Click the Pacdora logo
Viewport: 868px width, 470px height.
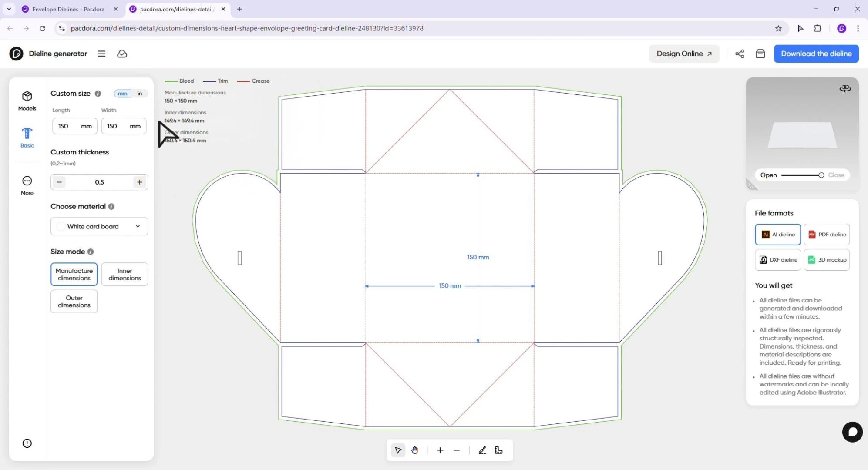click(16, 54)
